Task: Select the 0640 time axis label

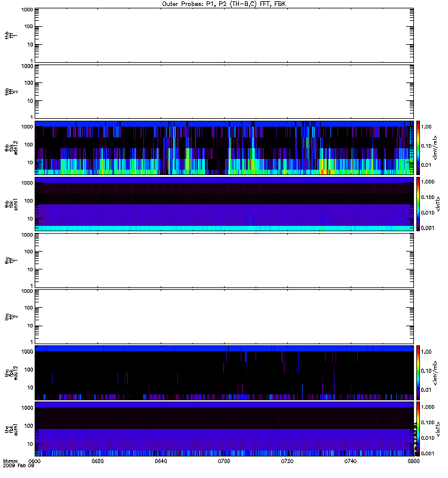Action: click(x=161, y=461)
